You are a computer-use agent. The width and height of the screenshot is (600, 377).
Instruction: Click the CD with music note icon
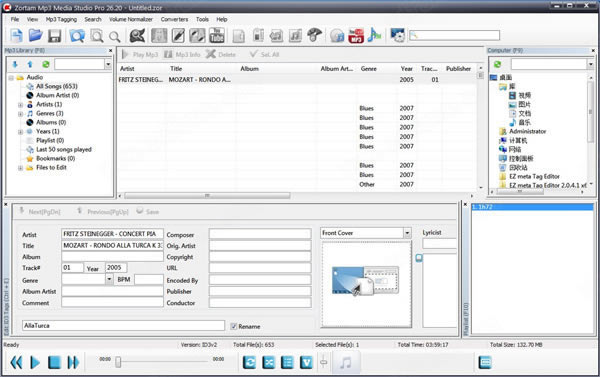click(337, 36)
